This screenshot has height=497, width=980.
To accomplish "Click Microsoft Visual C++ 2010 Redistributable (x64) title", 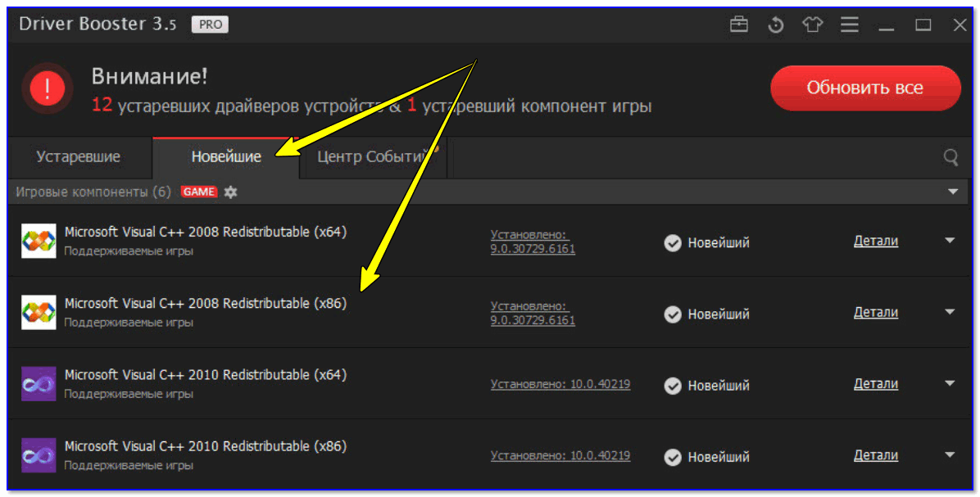I will pos(206,375).
